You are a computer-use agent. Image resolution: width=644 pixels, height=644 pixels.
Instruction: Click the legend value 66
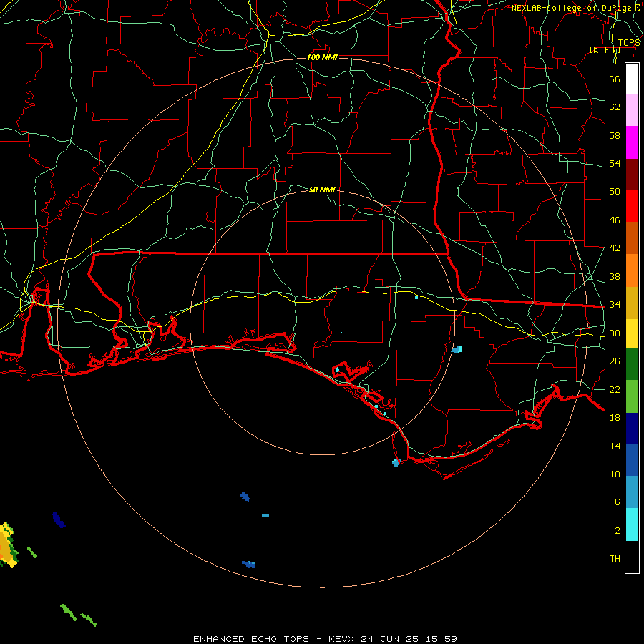[x=615, y=79]
